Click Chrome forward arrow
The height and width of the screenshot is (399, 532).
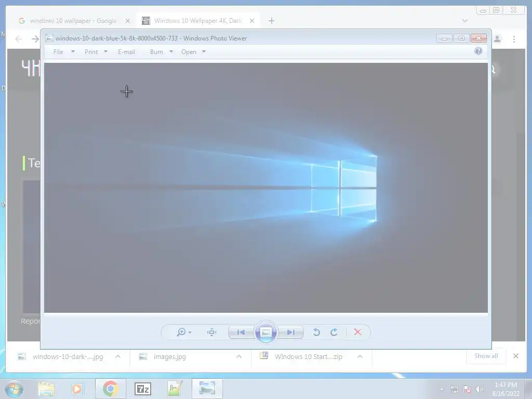coord(35,39)
